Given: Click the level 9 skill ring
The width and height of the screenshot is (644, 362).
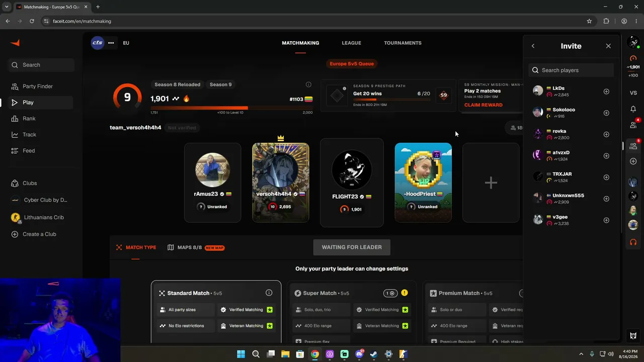Looking at the screenshot, I should 127,97.
